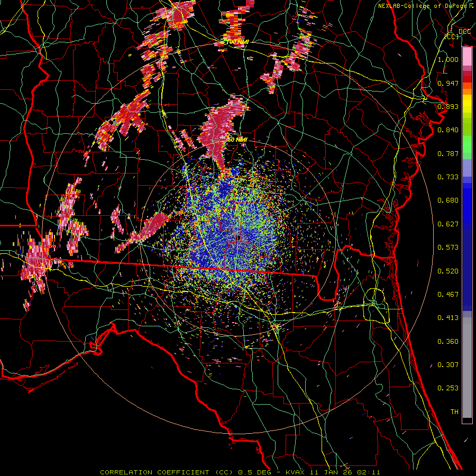Click the 0.733 legend value
The height and width of the screenshot is (476, 476).
click(x=448, y=177)
